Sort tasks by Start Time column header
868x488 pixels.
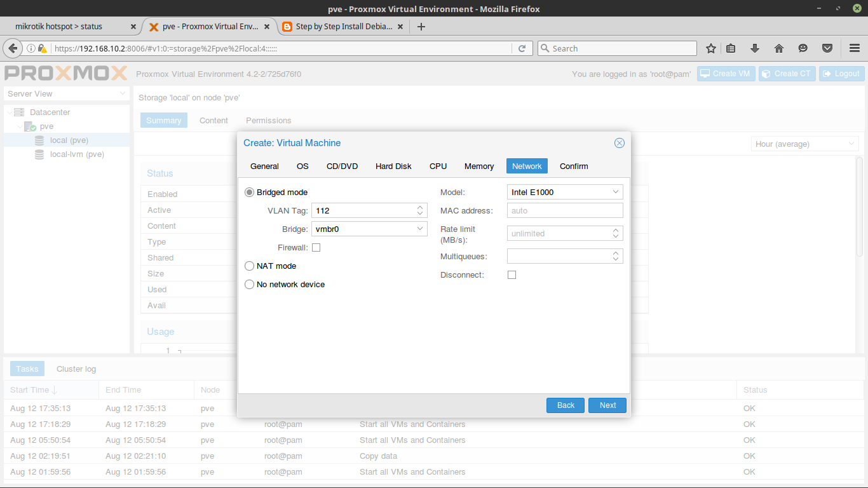pyautogui.click(x=51, y=390)
